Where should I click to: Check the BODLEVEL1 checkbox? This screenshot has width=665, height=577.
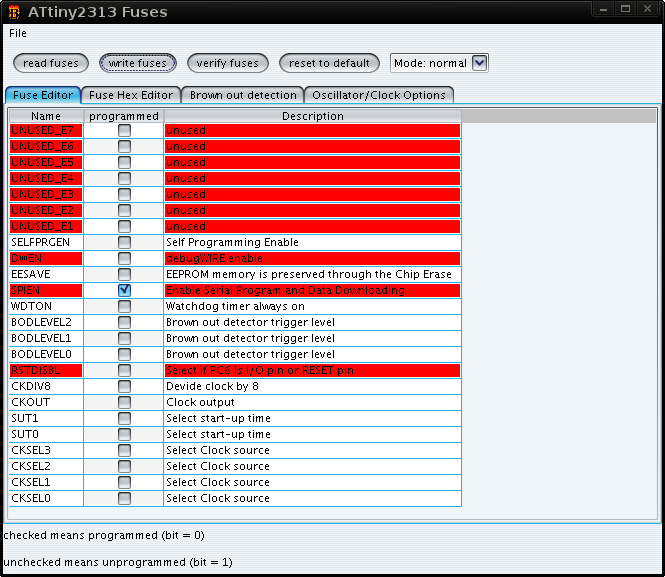tap(124, 338)
